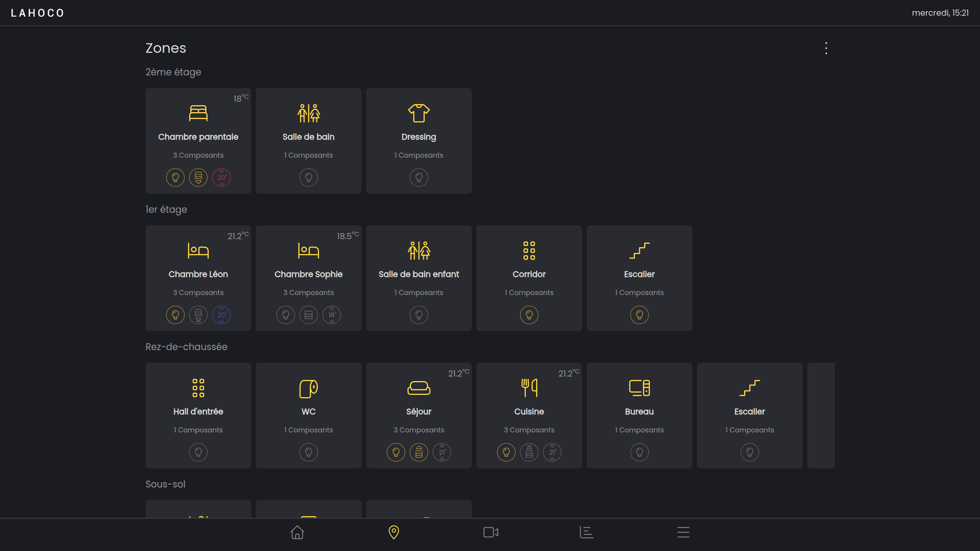The height and width of the screenshot is (551, 980).
Task: Open the hamburger menu in bottom bar
Action: click(683, 532)
